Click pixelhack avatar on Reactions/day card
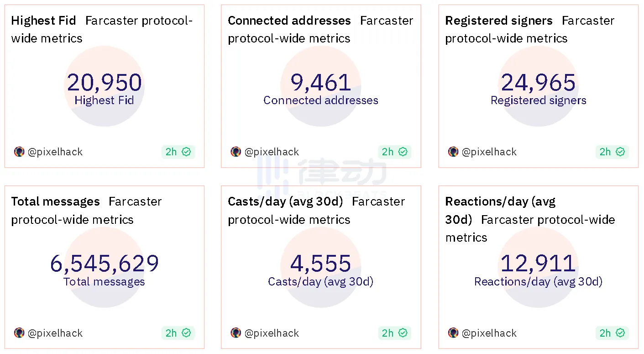 [x=453, y=333]
